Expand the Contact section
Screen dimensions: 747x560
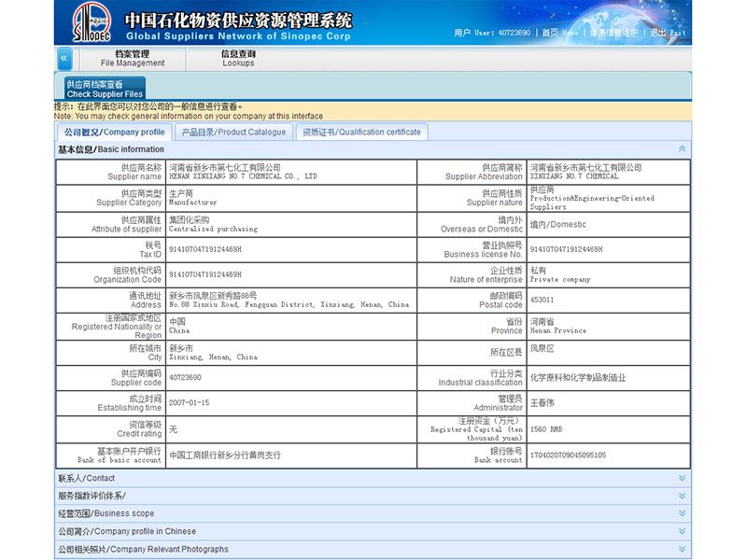pos(682,478)
